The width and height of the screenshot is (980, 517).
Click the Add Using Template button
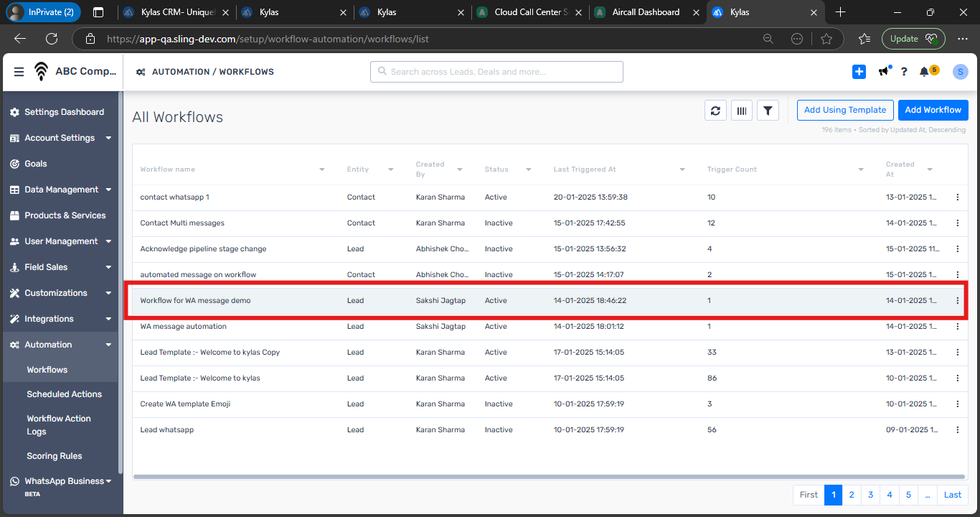(x=845, y=110)
